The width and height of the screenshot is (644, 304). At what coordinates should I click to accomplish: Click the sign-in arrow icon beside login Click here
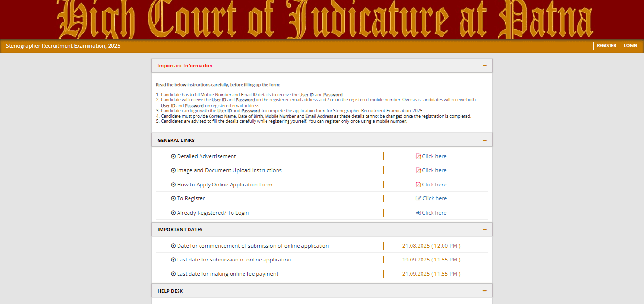pyautogui.click(x=418, y=212)
